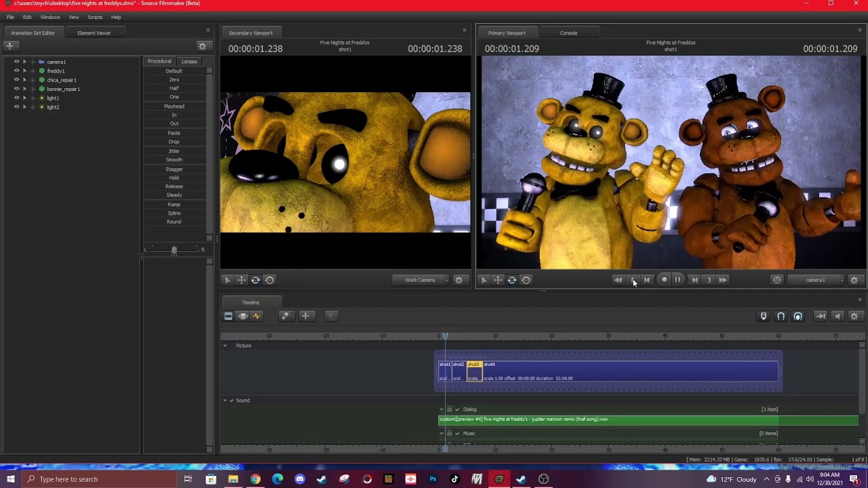This screenshot has height=488, width=868.
Task: Toggle visibility eye for chica_repair1
Action: tap(17, 80)
